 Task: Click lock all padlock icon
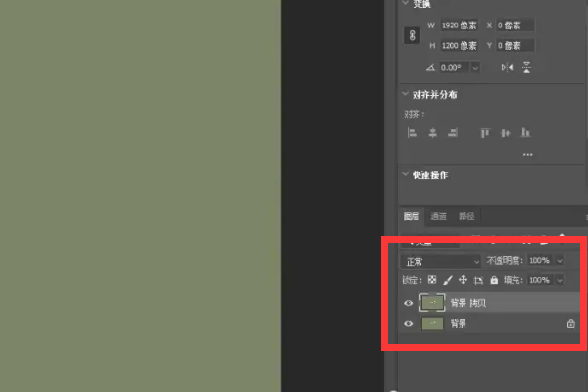[x=493, y=280]
